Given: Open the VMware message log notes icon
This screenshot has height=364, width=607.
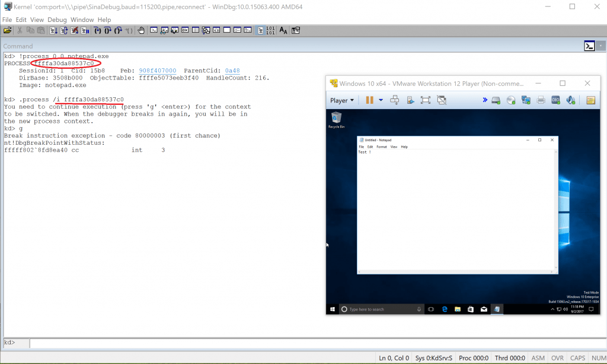Looking at the screenshot, I should pyautogui.click(x=591, y=100).
